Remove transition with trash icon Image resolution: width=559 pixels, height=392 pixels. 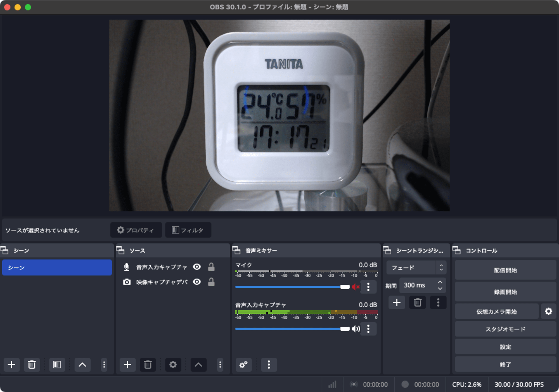coord(418,303)
